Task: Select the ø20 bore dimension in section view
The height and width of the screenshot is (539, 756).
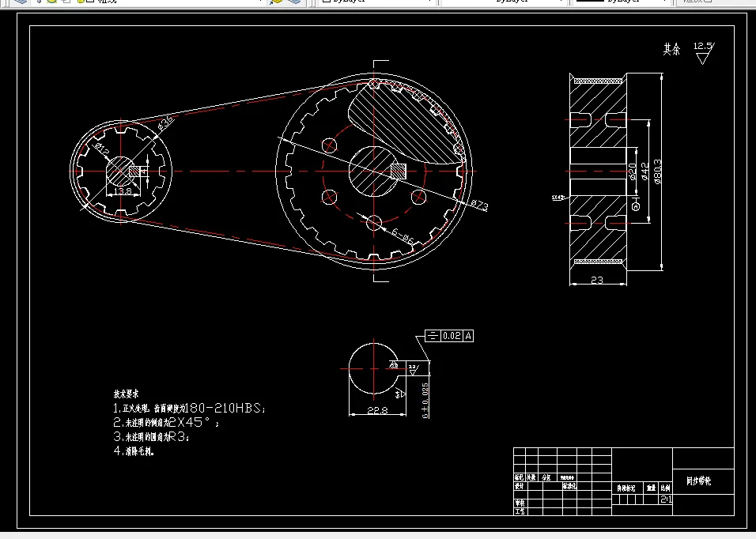Action: point(632,171)
